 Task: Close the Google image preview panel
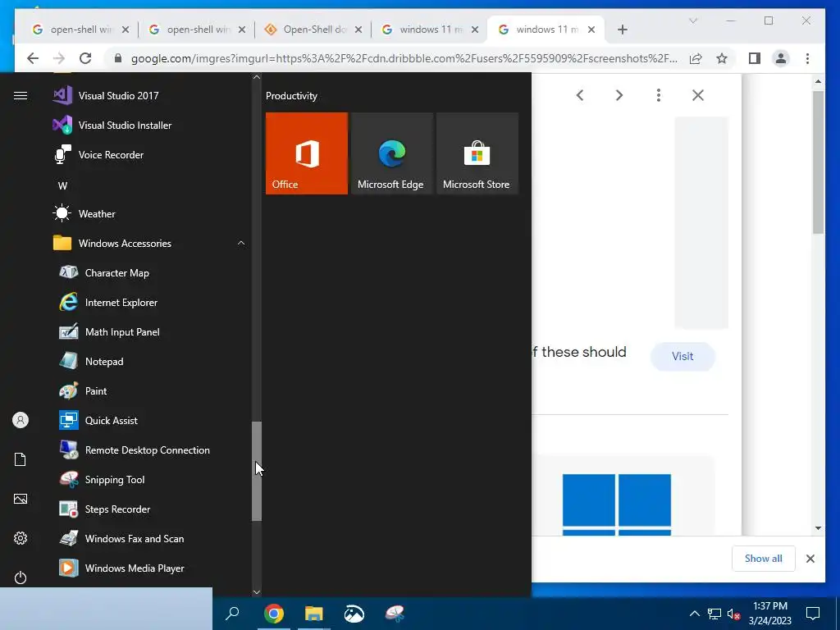tap(697, 95)
